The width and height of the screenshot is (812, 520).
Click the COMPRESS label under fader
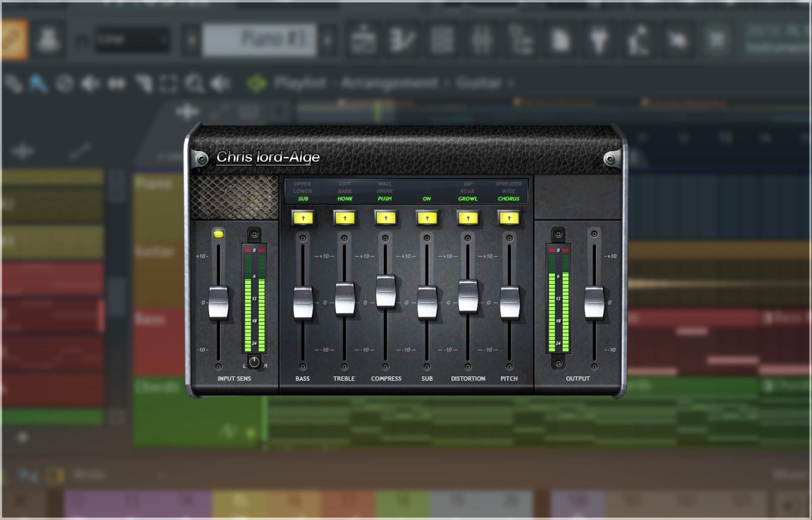click(x=386, y=379)
